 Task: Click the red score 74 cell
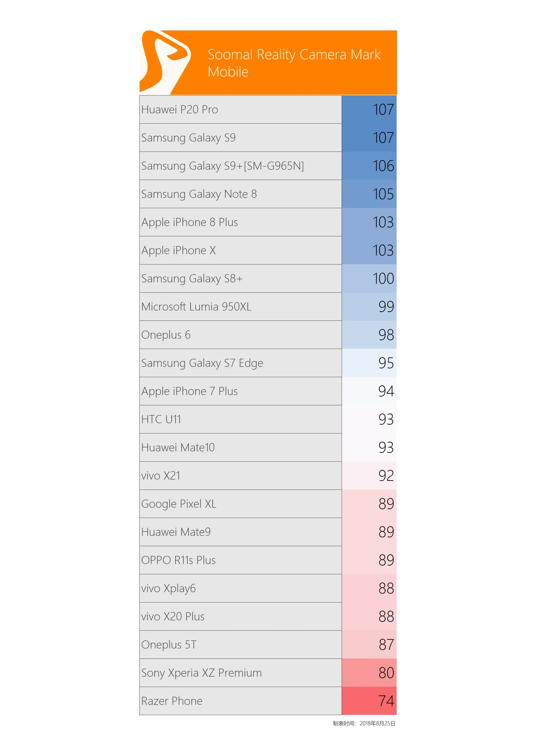point(369,701)
